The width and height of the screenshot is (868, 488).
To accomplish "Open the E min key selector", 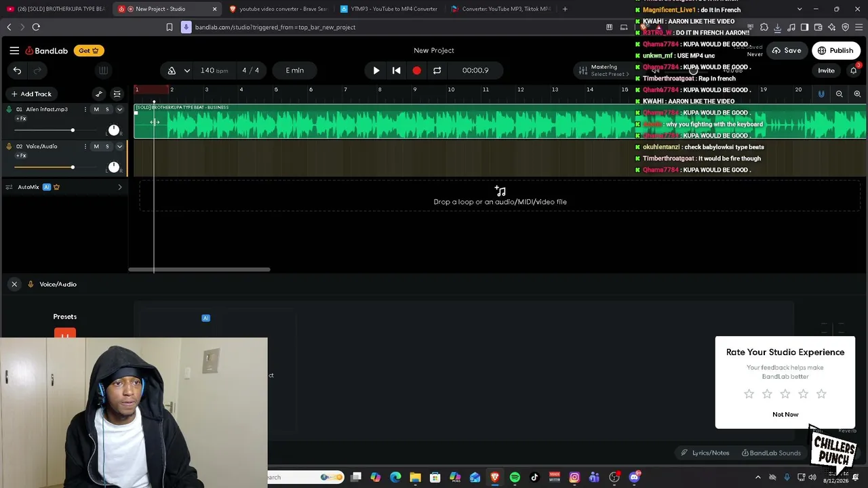I will click(295, 70).
